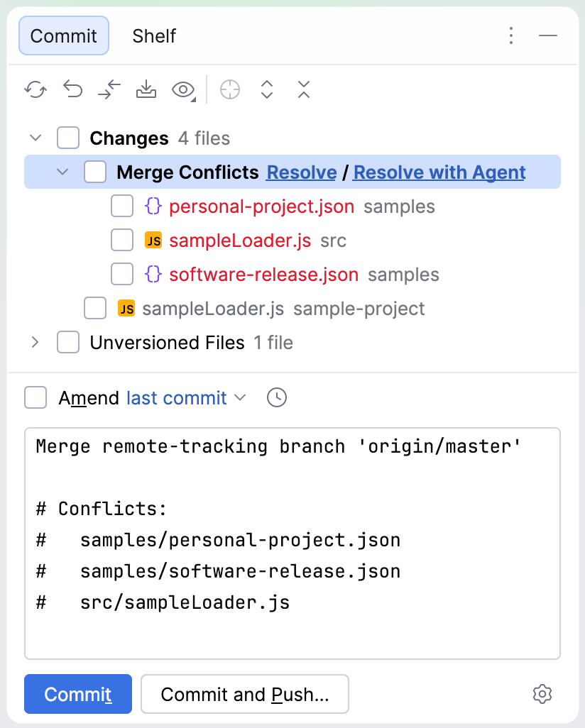Image resolution: width=585 pixels, height=728 pixels.
Task: Click the blue Commit button
Action: click(x=78, y=694)
